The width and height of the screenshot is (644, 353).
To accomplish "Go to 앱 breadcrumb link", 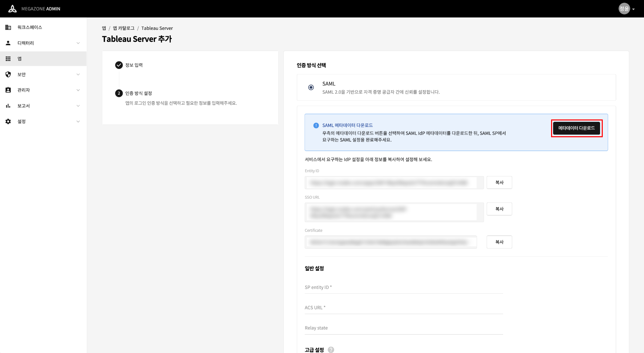I will tap(104, 28).
